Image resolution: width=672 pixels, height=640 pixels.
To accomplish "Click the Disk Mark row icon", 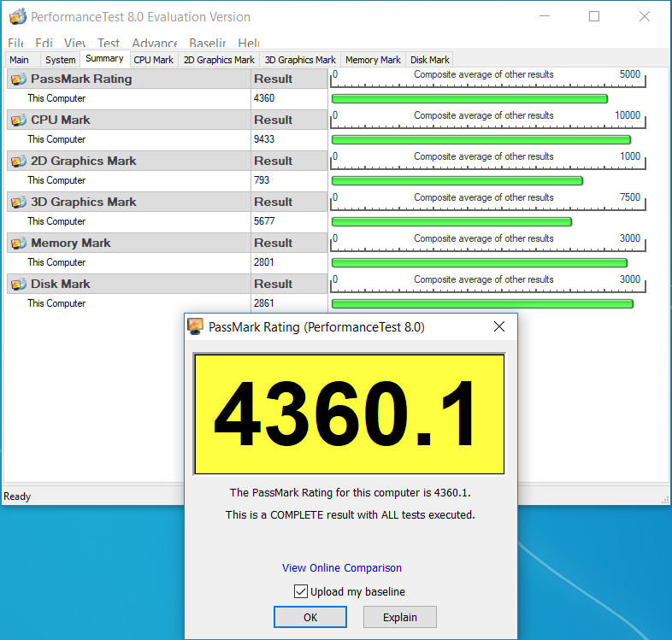I will (x=19, y=284).
